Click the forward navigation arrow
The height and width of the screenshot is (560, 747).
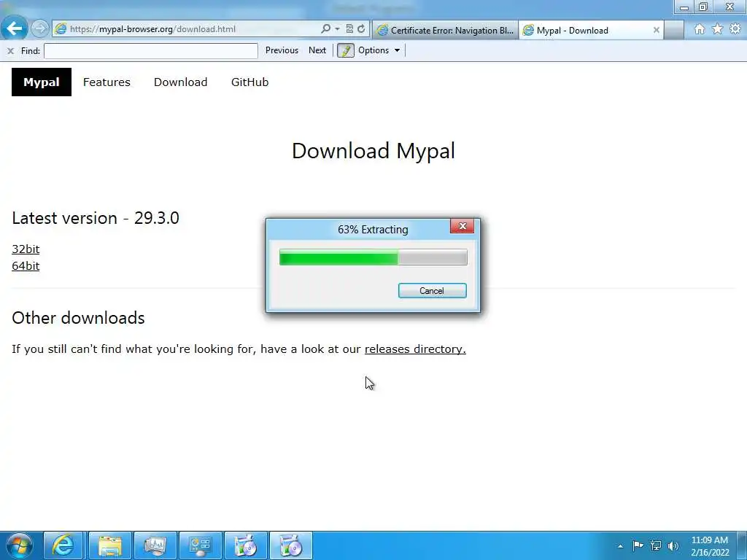coord(40,28)
